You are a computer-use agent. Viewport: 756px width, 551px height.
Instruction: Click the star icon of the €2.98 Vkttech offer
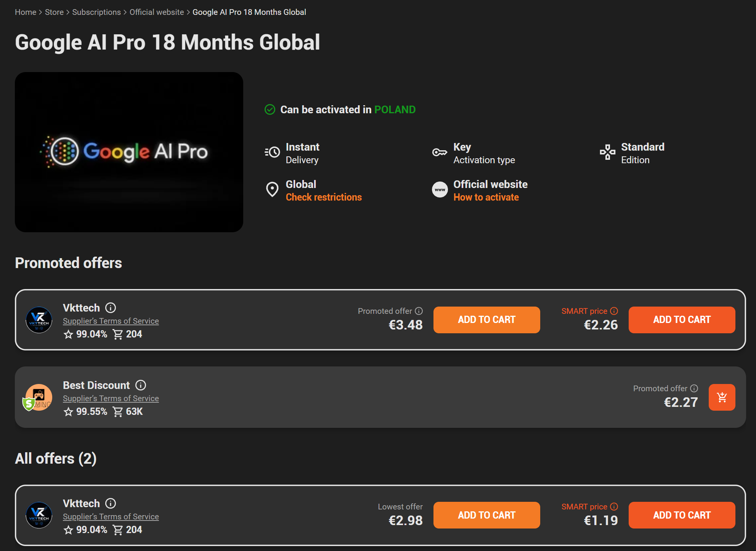coord(68,530)
